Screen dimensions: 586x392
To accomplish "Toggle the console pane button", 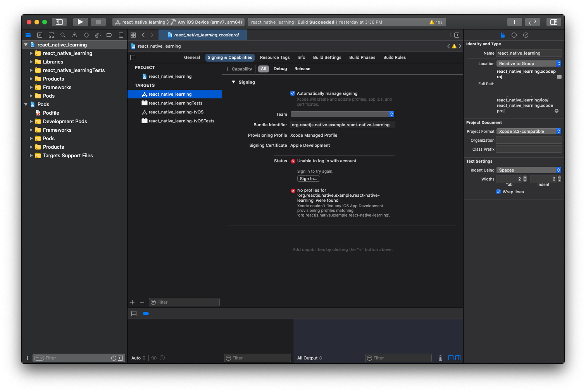I will point(458,358).
